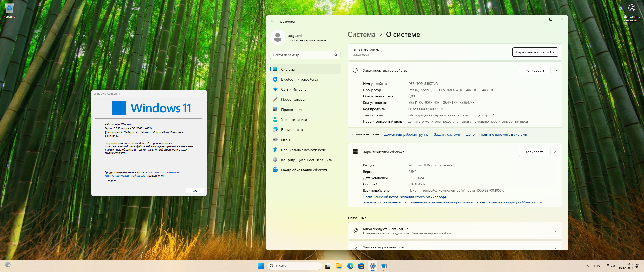Open Bluetooth и устройства settings section
The height and width of the screenshot is (272, 644).
pyautogui.click(x=299, y=79)
